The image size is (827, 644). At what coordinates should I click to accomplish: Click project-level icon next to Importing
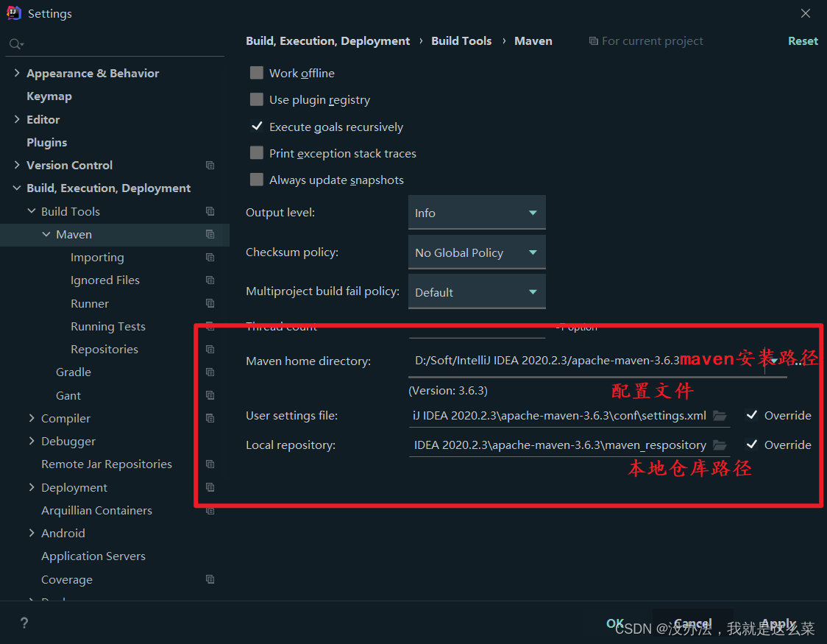[x=210, y=257]
